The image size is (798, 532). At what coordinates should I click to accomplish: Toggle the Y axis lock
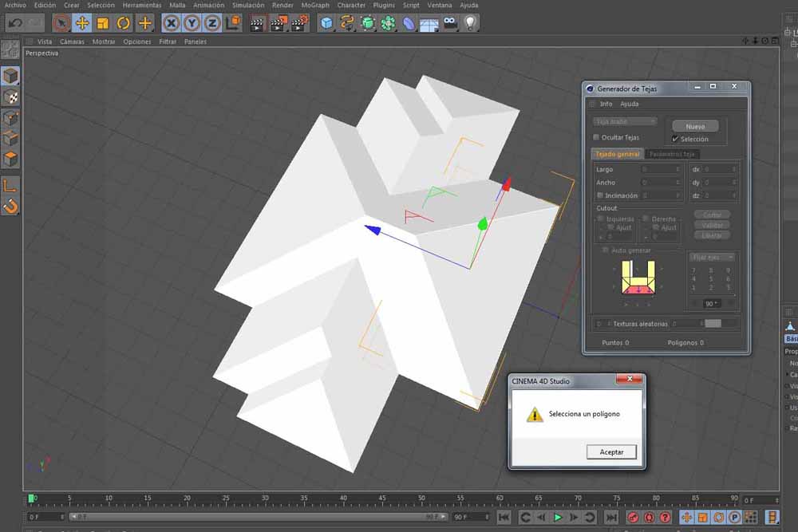pos(192,23)
